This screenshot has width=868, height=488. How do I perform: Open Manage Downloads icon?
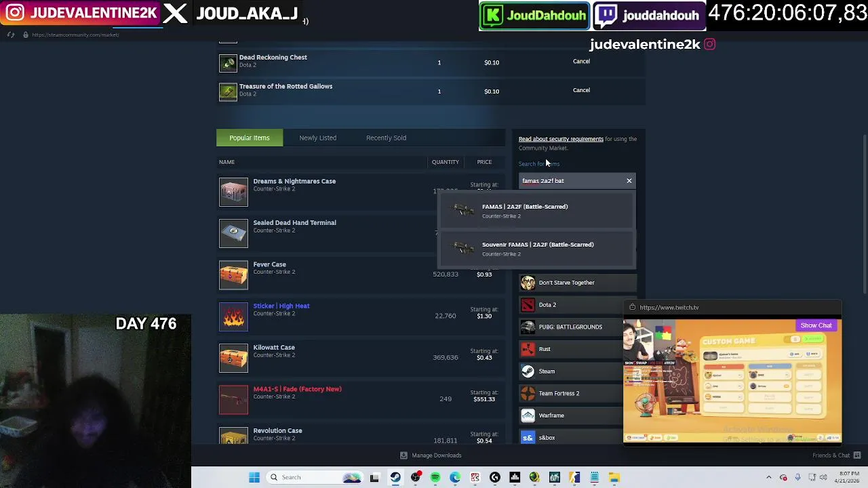coord(403,455)
